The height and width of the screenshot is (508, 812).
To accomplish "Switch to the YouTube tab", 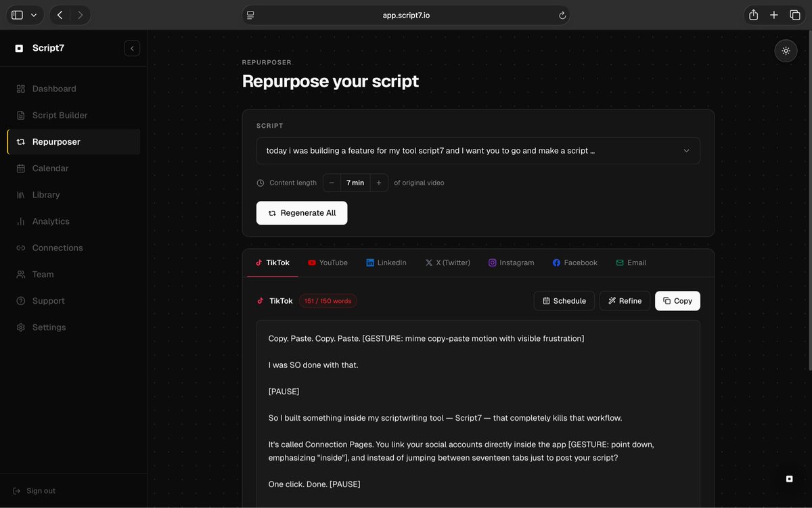I will point(328,262).
